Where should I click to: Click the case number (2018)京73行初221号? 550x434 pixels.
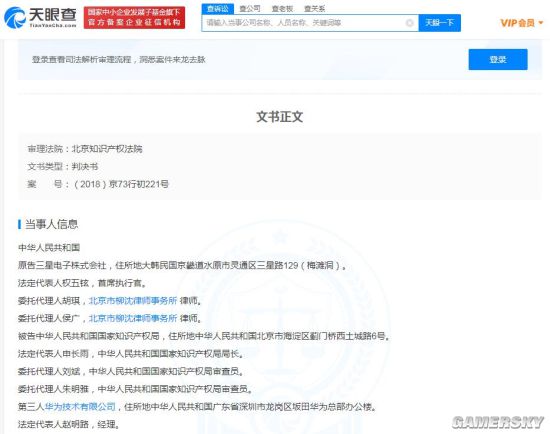(x=121, y=184)
